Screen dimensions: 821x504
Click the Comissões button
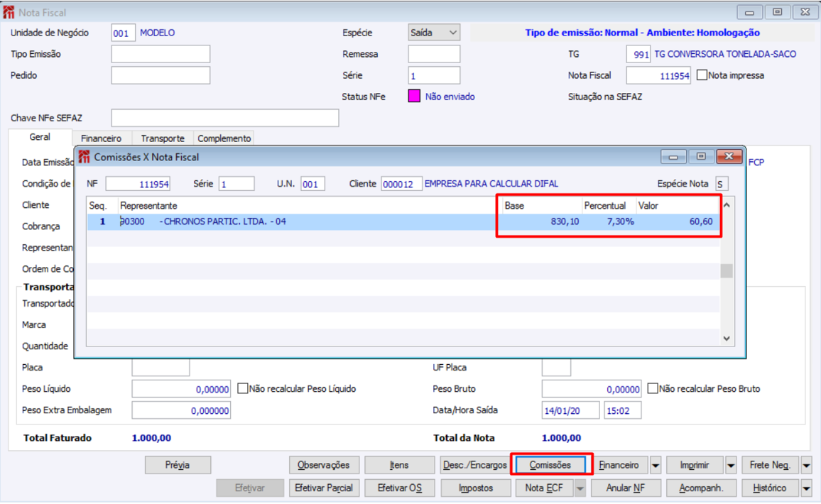[550, 465]
